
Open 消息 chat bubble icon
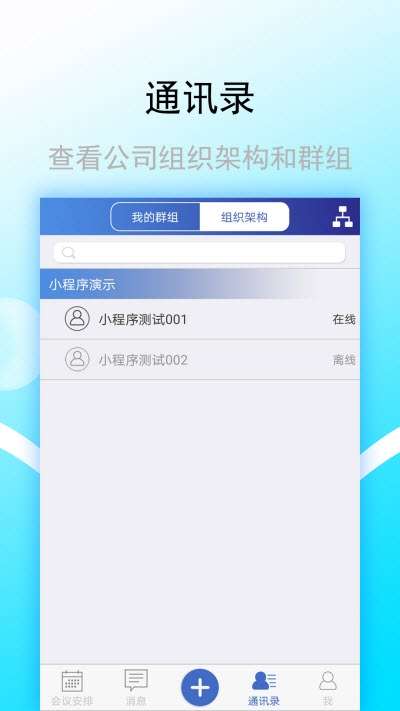[136, 680]
